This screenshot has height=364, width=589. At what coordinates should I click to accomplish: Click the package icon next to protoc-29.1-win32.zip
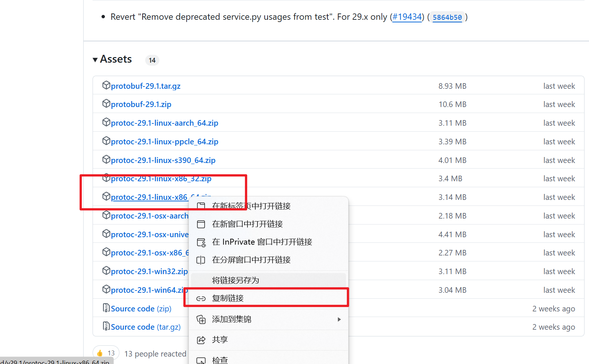click(x=106, y=271)
